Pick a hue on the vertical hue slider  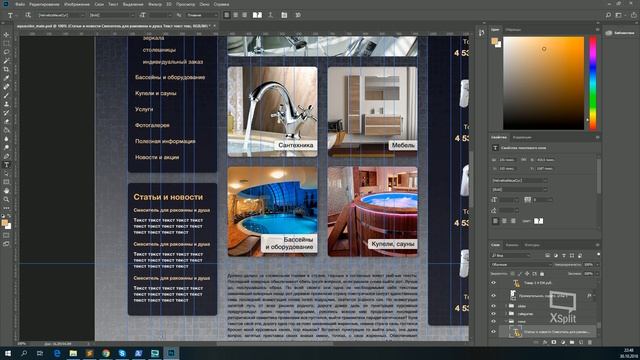point(593,83)
